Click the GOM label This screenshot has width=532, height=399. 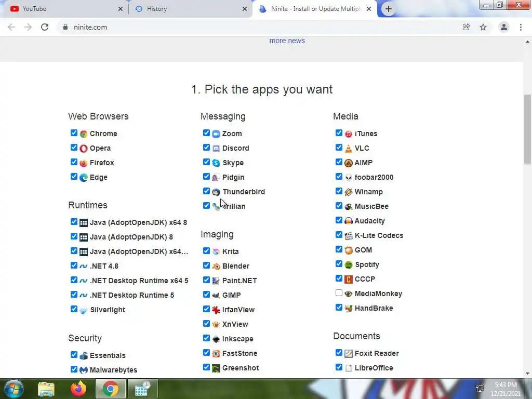[x=363, y=250]
